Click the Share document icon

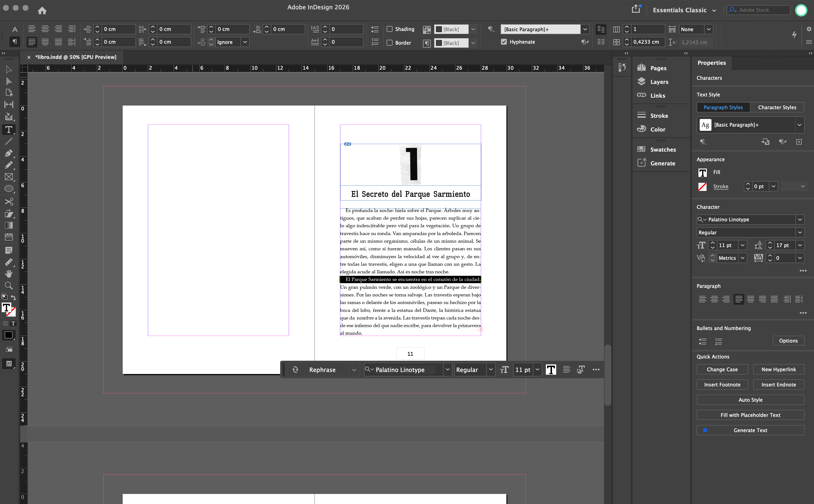tap(636, 9)
